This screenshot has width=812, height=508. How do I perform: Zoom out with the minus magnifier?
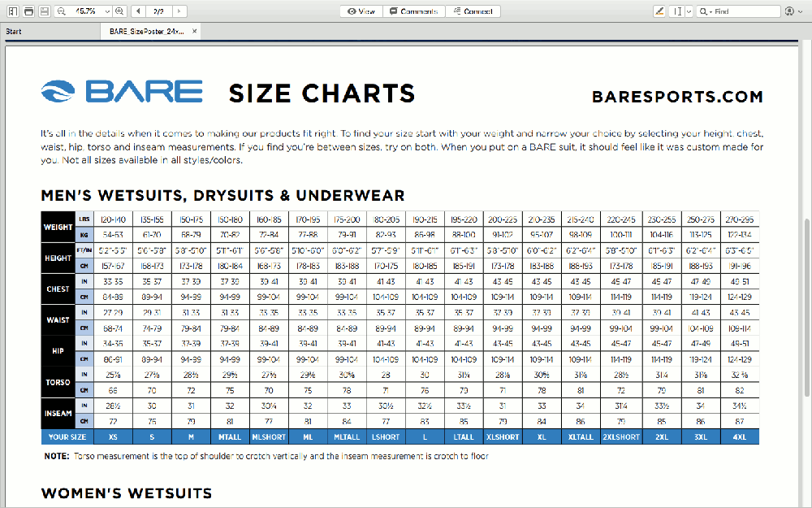click(62, 11)
